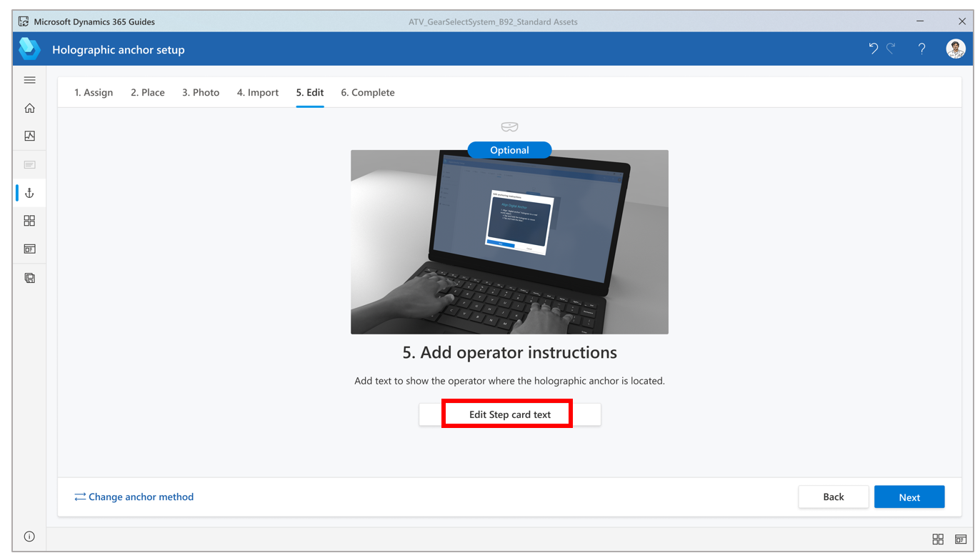This screenshot has width=980, height=558.
Task: Click the HoloLens headset icon above image
Action: [509, 127]
